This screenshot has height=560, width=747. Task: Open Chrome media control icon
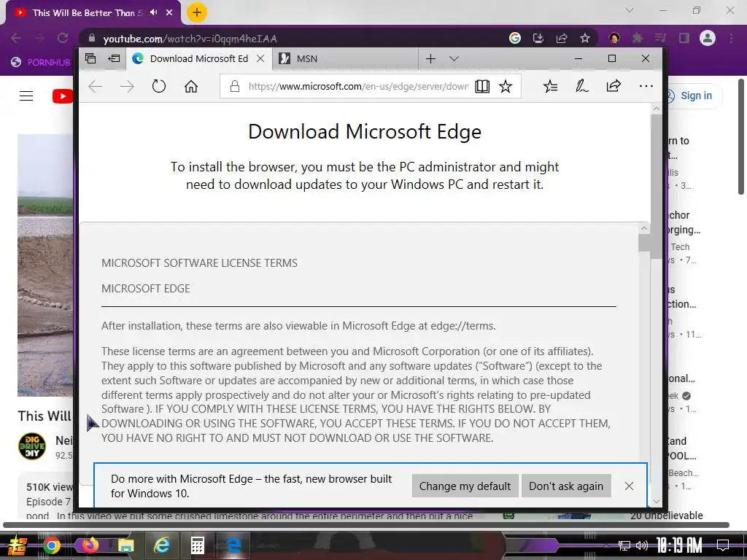[660, 38]
